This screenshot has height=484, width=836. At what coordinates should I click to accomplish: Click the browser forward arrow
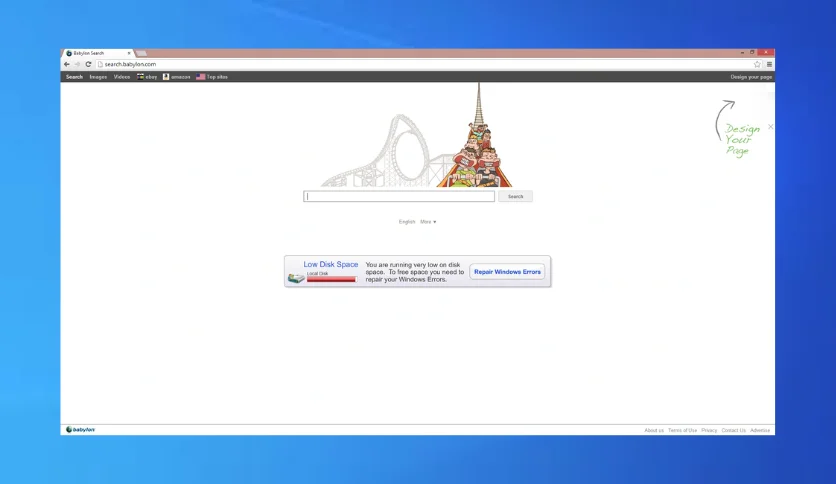click(77, 64)
